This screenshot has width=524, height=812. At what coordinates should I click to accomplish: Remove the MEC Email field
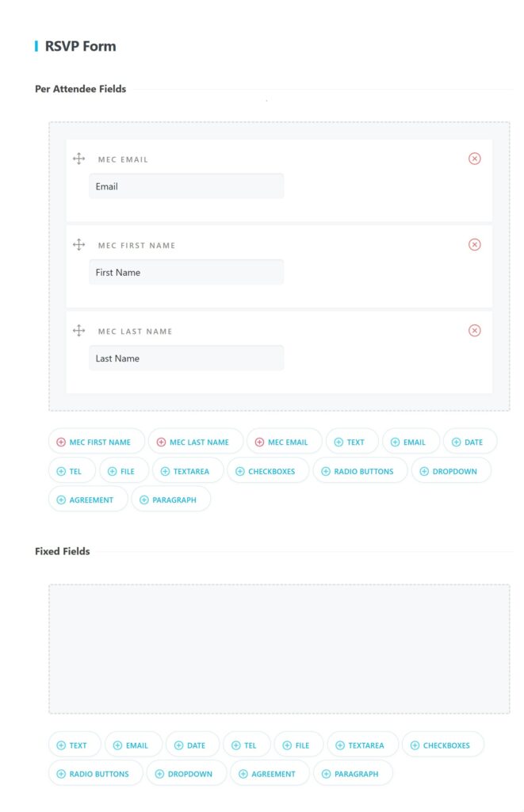tap(474, 159)
